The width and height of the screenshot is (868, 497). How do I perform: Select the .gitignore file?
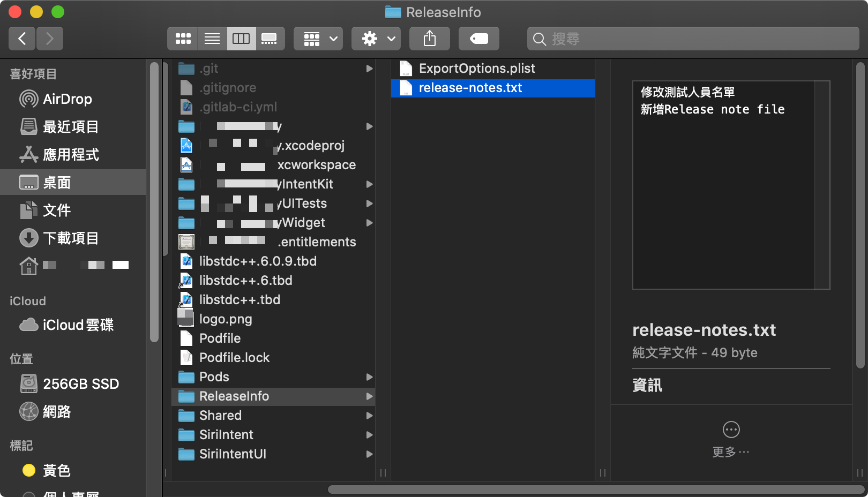[x=273, y=88]
